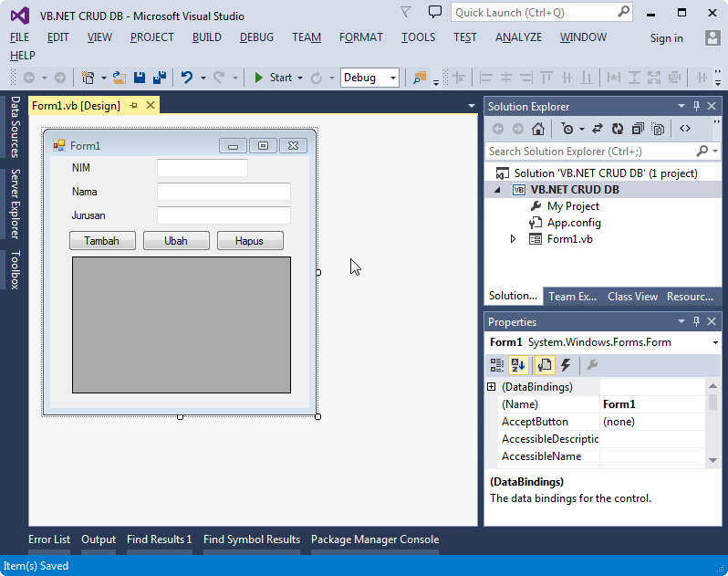Toggle auto-hide pin on Properties panel
Image resolution: width=728 pixels, height=576 pixels.
tap(696, 321)
